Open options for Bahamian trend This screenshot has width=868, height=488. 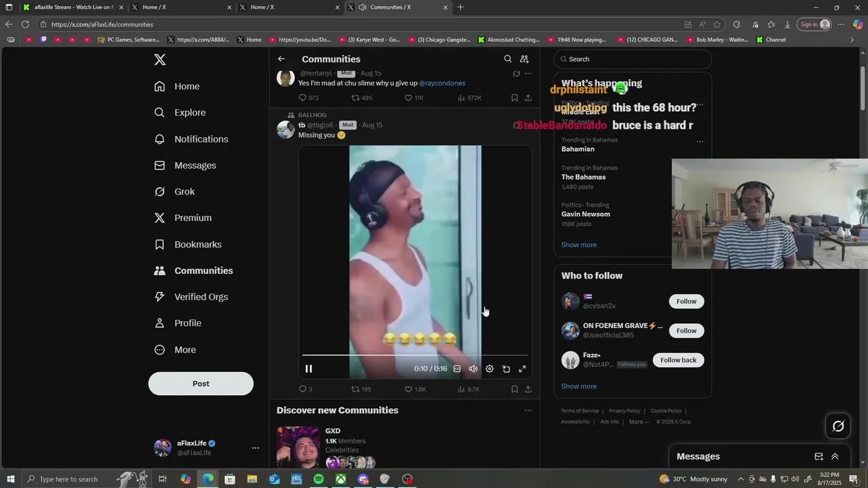(x=700, y=142)
